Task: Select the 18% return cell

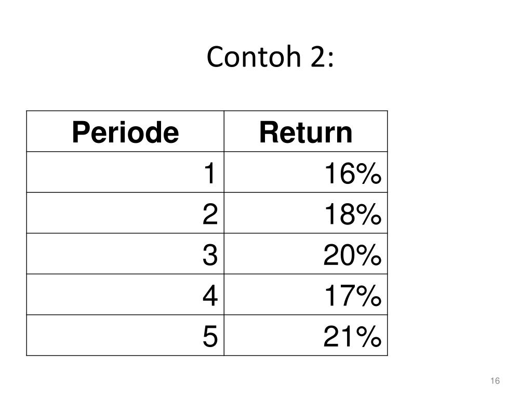Action: [x=305, y=212]
